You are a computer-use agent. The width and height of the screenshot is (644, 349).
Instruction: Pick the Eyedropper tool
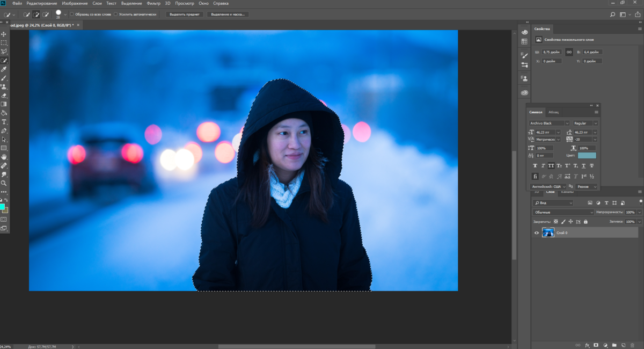coord(4,69)
